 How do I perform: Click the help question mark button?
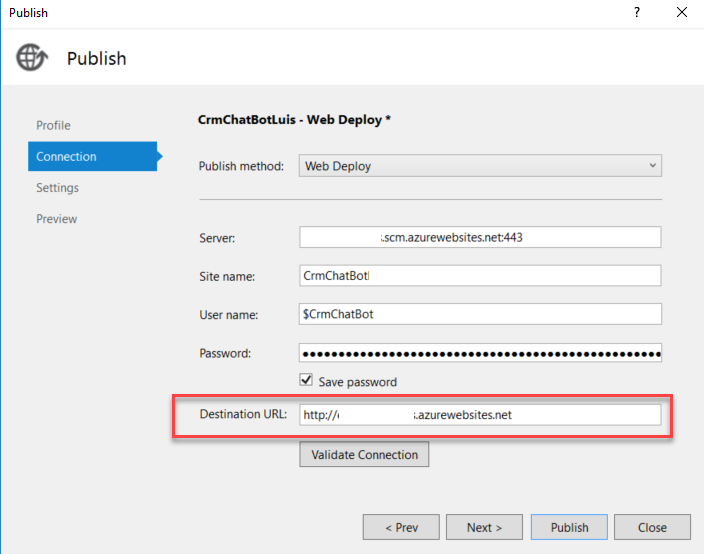pos(637,13)
